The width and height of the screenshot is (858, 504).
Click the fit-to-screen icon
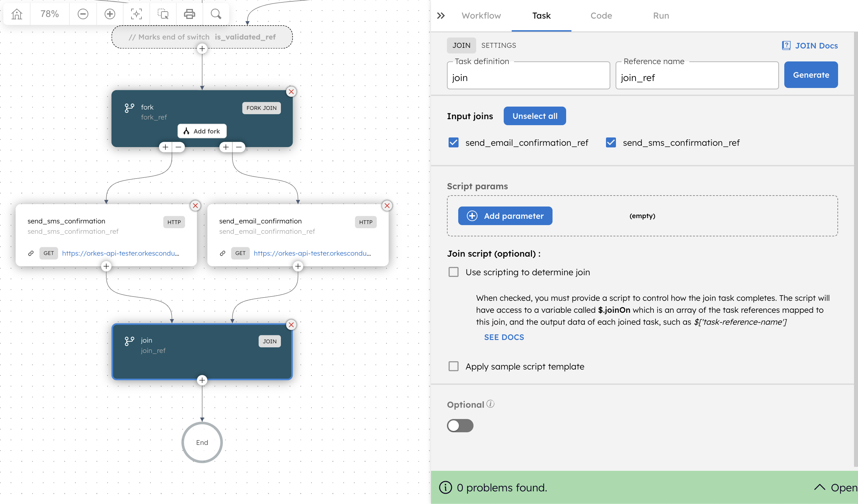pos(136,14)
